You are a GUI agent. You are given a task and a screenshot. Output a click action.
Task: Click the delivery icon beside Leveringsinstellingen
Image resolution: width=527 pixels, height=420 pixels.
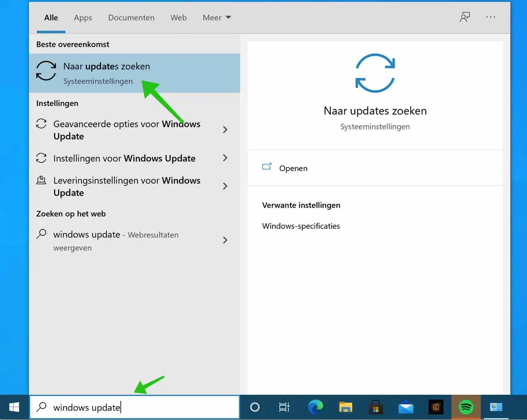tap(41, 180)
